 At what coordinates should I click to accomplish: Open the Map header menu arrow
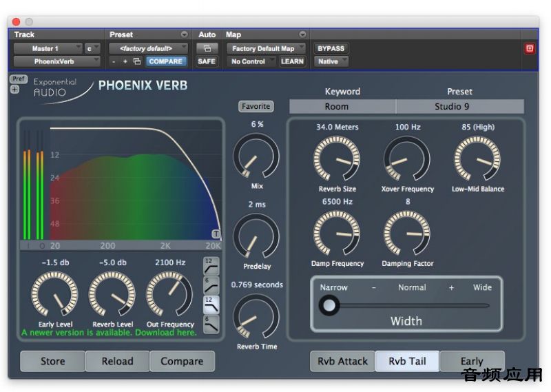point(302,34)
